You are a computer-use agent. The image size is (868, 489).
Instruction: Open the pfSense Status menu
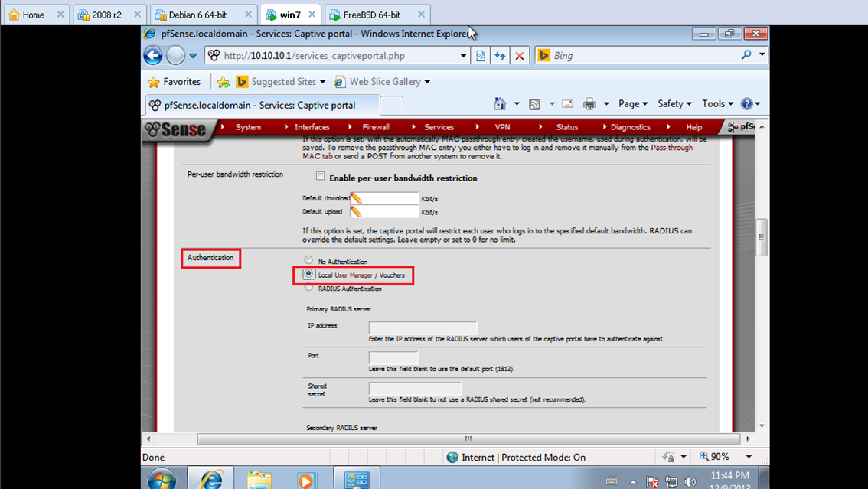567,127
